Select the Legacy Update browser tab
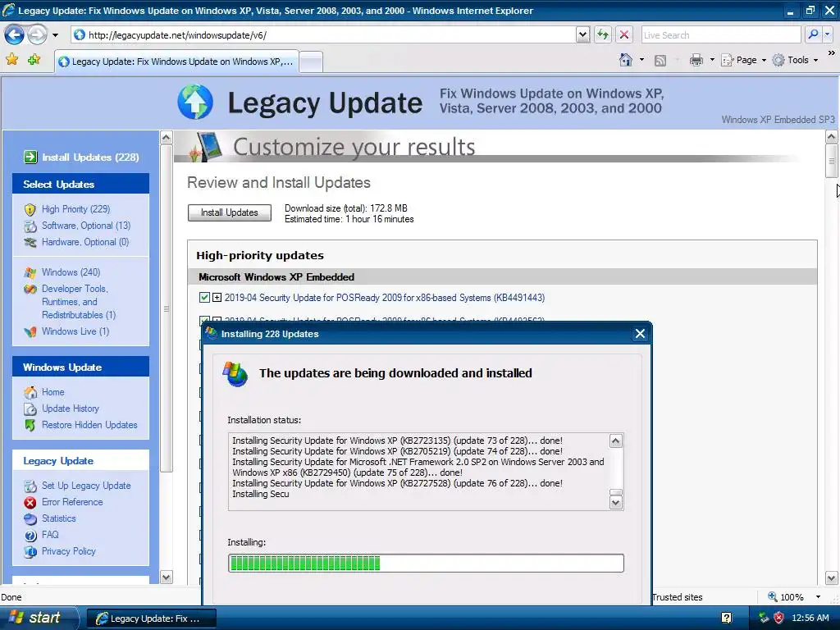Image resolution: width=840 pixels, height=630 pixels. click(176, 62)
